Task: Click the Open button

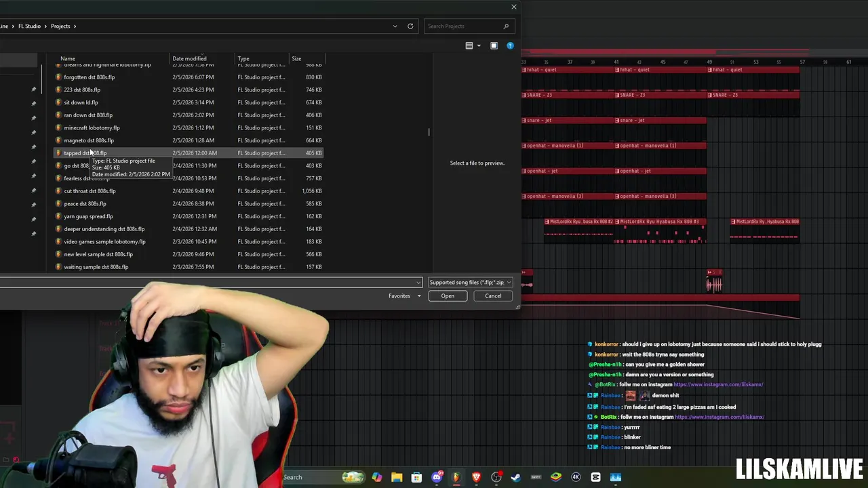Action: [x=448, y=296]
